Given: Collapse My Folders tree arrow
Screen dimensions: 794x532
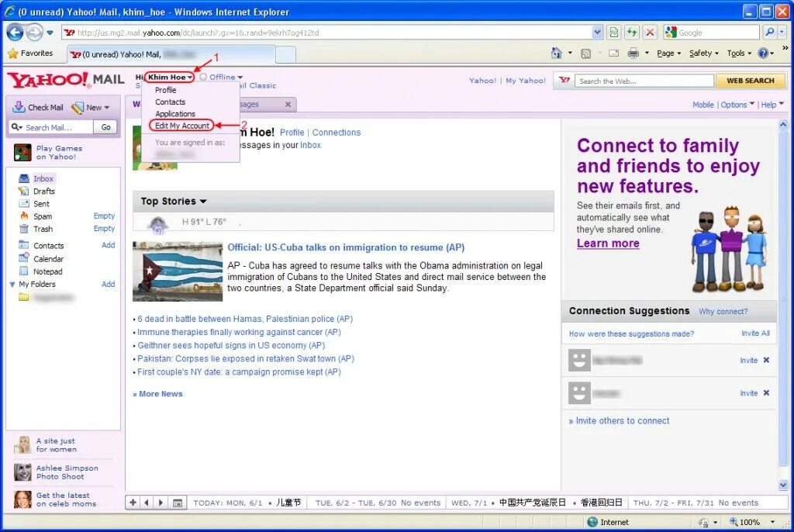Looking at the screenshot, I should (12, 285).
